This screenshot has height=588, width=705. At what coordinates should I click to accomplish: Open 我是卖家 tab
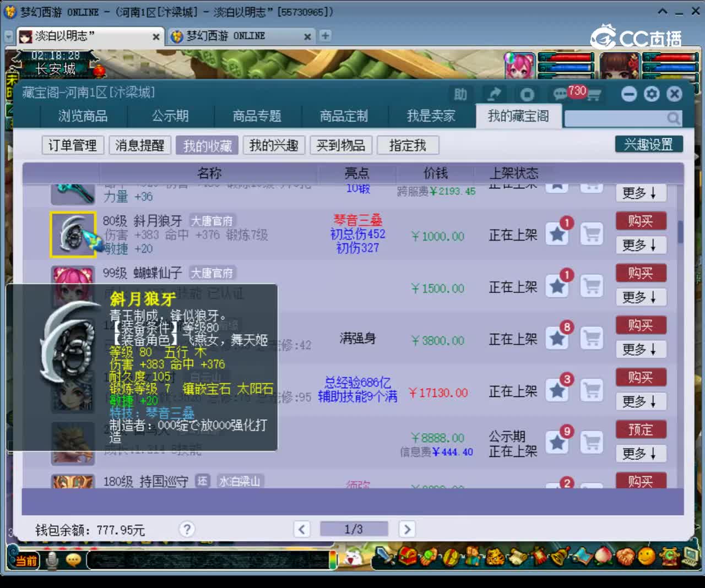(431, 116)
